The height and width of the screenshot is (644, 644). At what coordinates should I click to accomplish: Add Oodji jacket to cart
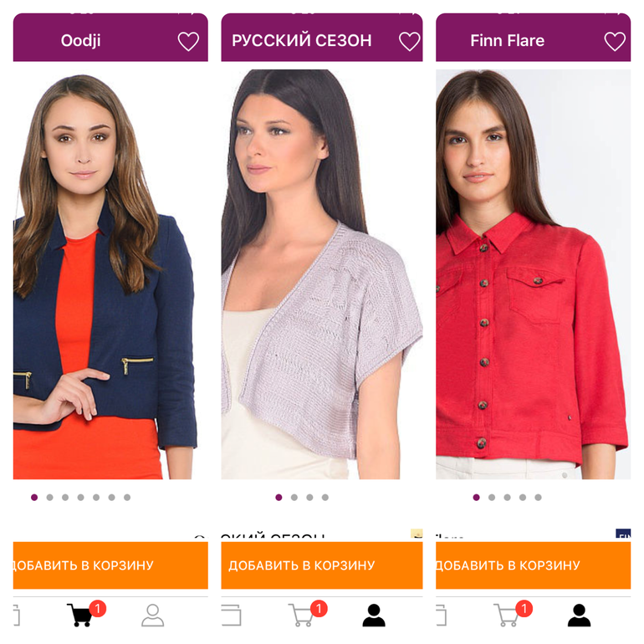point(110,565)
